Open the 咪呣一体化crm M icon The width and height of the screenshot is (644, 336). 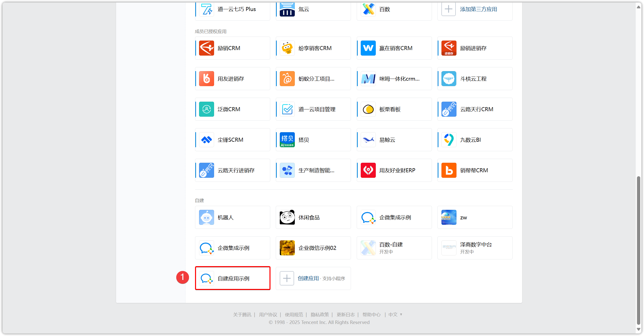coord(368,79)
